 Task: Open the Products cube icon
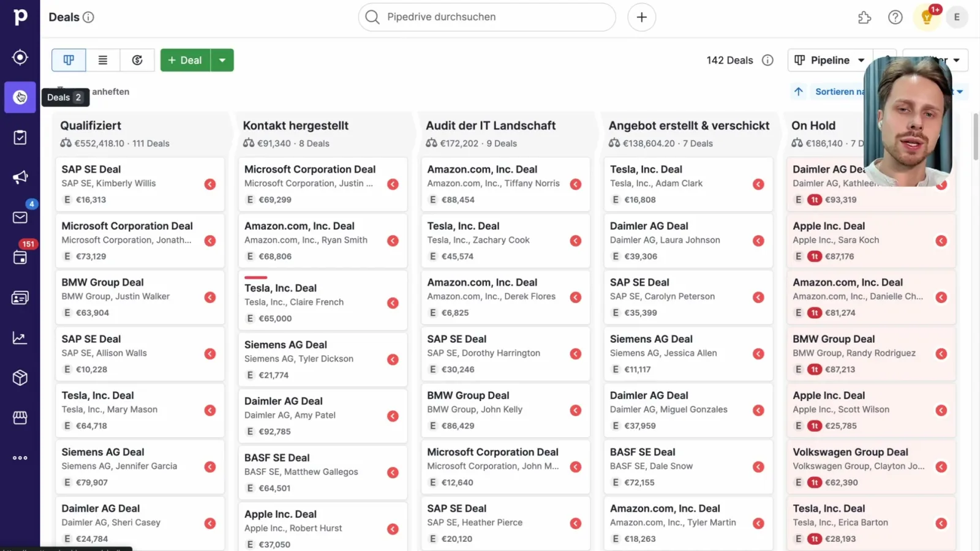(x=20, y=378)
